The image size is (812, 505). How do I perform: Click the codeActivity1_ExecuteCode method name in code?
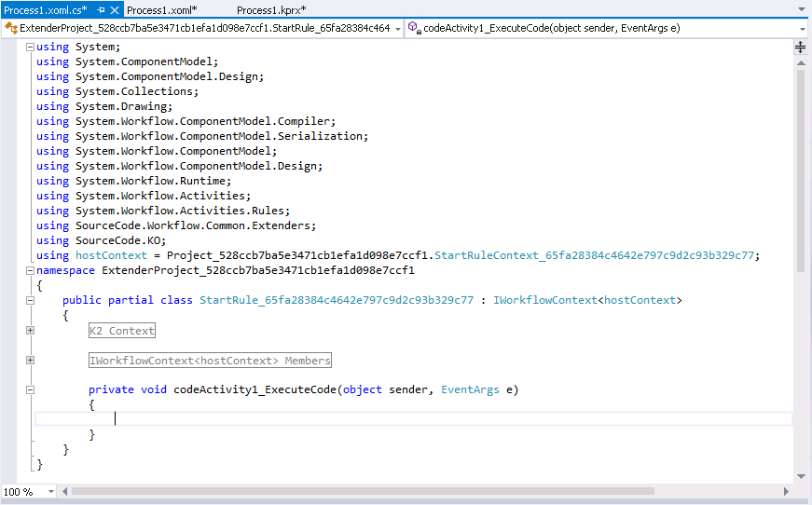click(255, 389)
